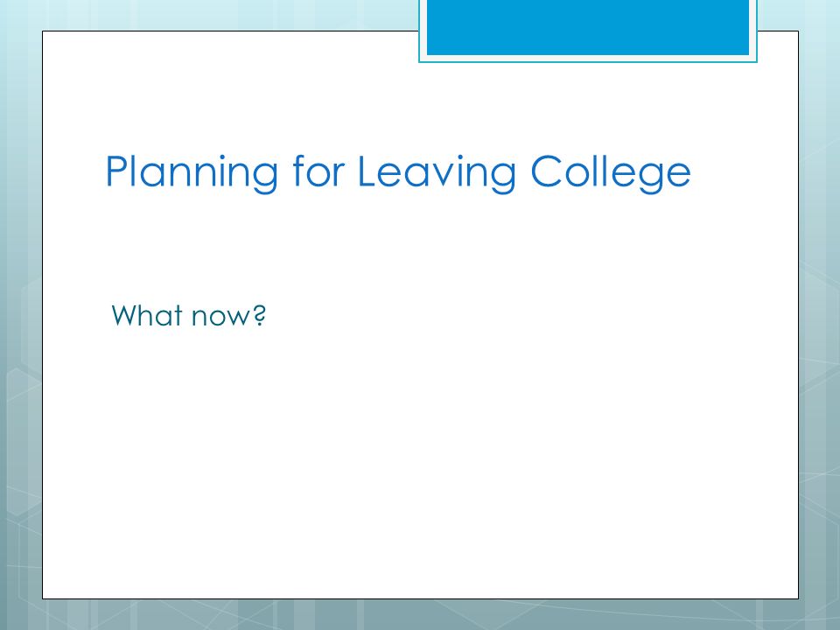Click the word "Leaving" in the title

[437, 172]
